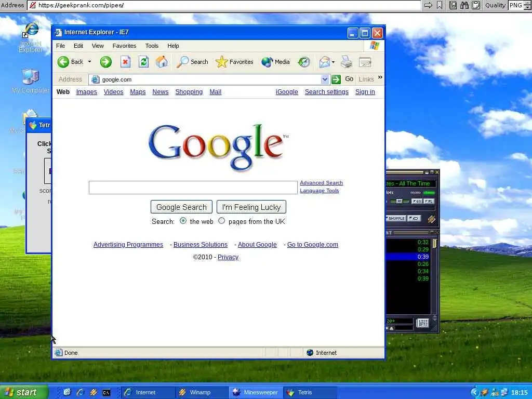Click the clipboard notes icon

tap(476, 5)
